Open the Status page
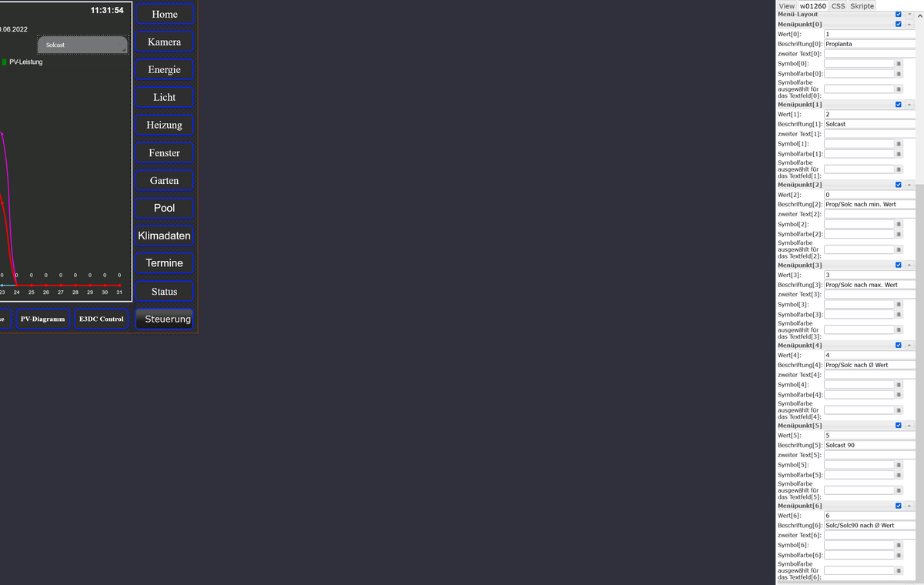Viewport: 924px width, 585px height. (165, 291)
